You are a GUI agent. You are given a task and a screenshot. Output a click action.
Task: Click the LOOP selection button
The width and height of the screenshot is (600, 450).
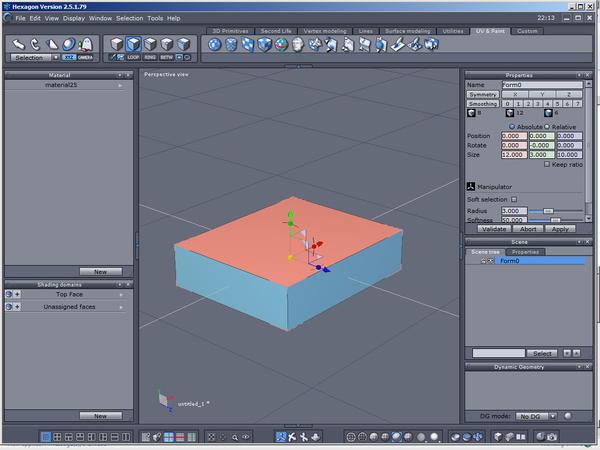[133, 57]
